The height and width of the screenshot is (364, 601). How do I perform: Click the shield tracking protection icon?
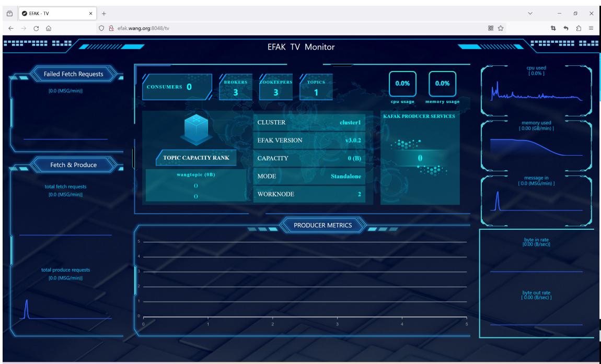(x=101, y=28)
